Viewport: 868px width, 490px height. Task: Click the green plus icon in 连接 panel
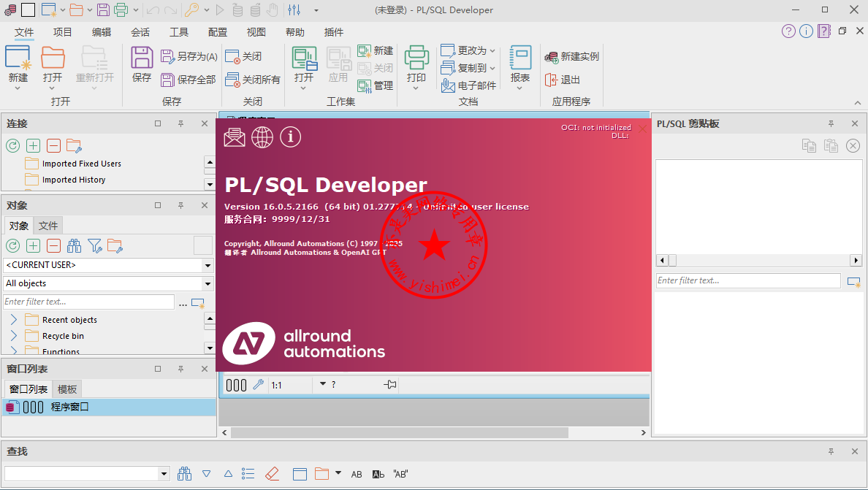tap(33, 145)
